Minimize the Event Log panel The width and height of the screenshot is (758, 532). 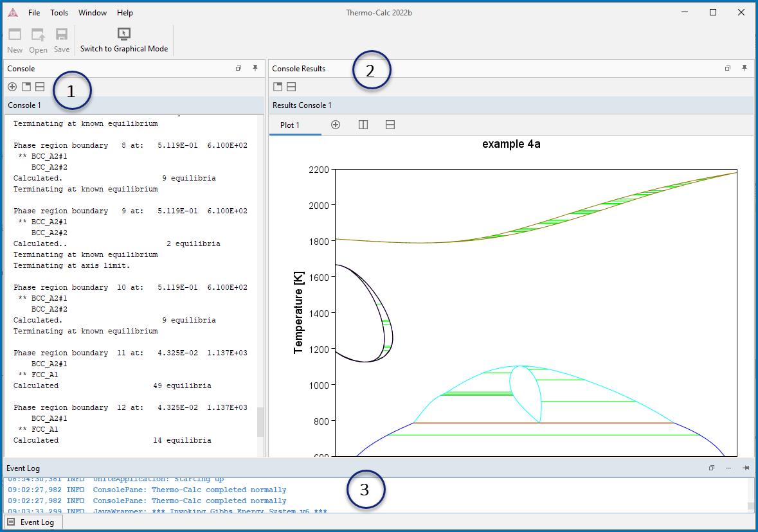tap(728, 468)
